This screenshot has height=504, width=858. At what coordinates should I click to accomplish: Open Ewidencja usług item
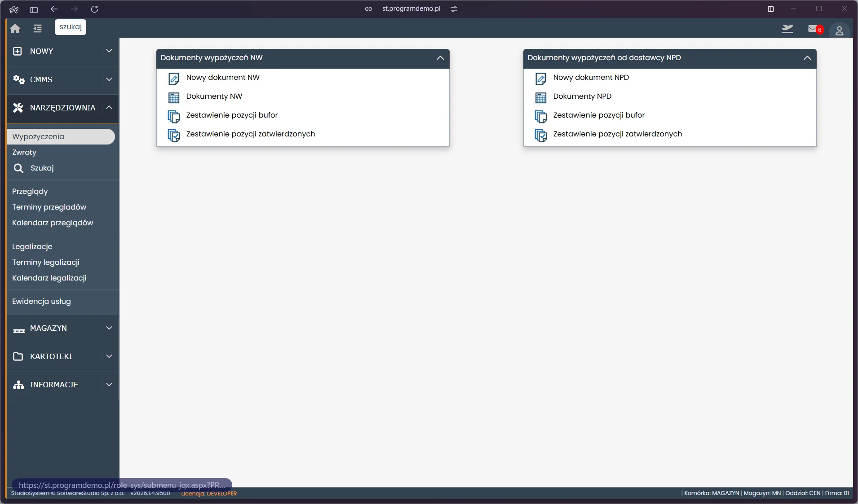pos(41,302)
